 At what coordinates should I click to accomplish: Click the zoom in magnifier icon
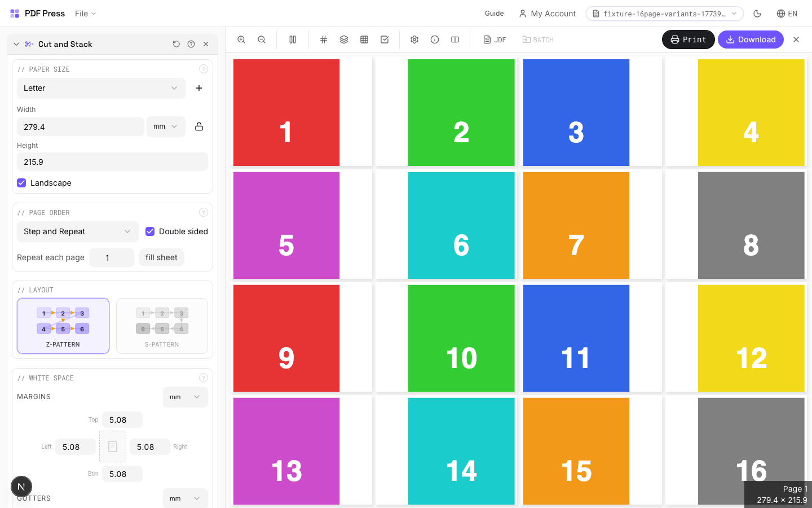241,40
